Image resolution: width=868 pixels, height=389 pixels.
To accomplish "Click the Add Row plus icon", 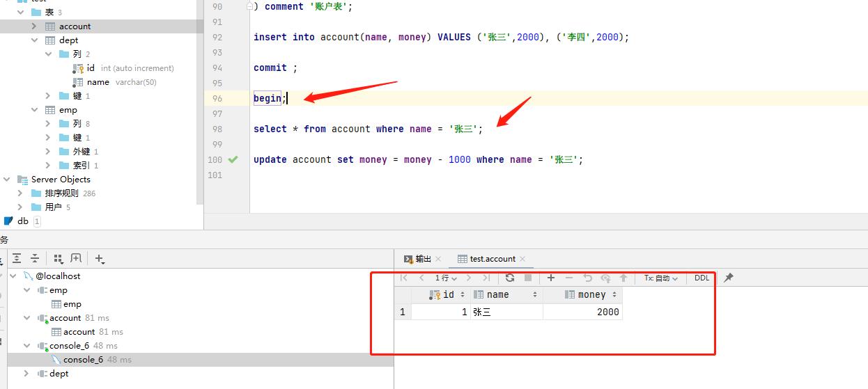I will click(x=551, y=278).
